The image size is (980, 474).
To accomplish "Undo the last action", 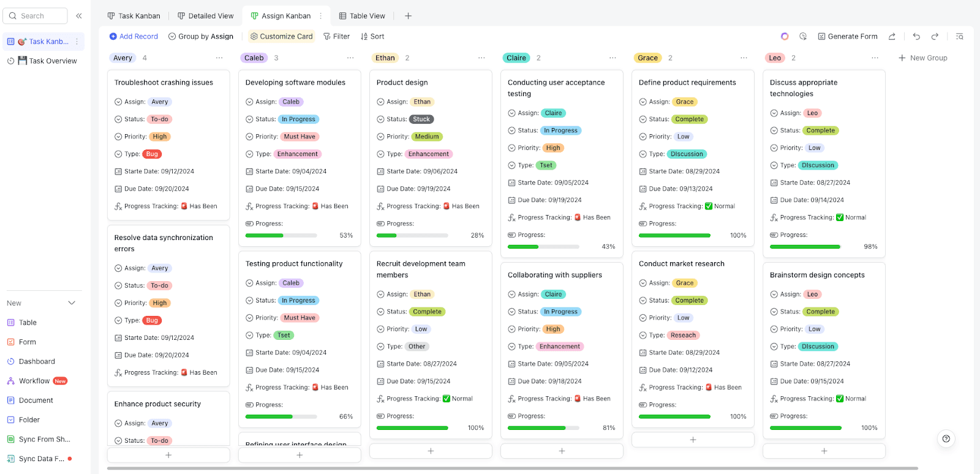I will point(916,37).
